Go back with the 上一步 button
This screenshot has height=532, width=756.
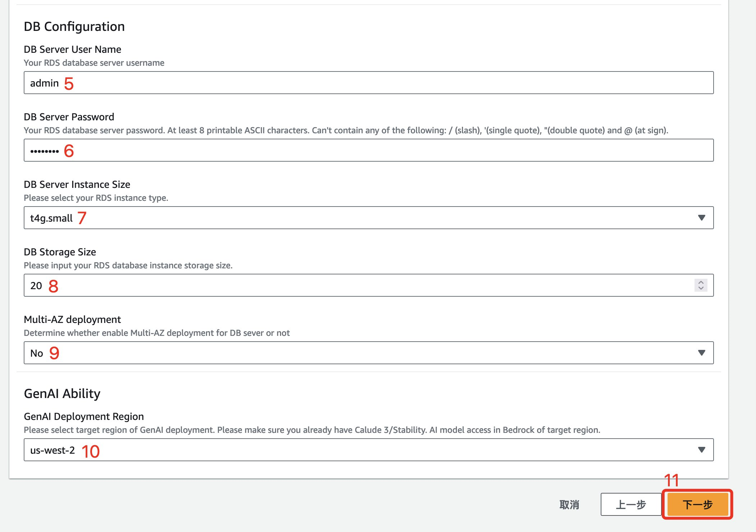coord(631,504)
